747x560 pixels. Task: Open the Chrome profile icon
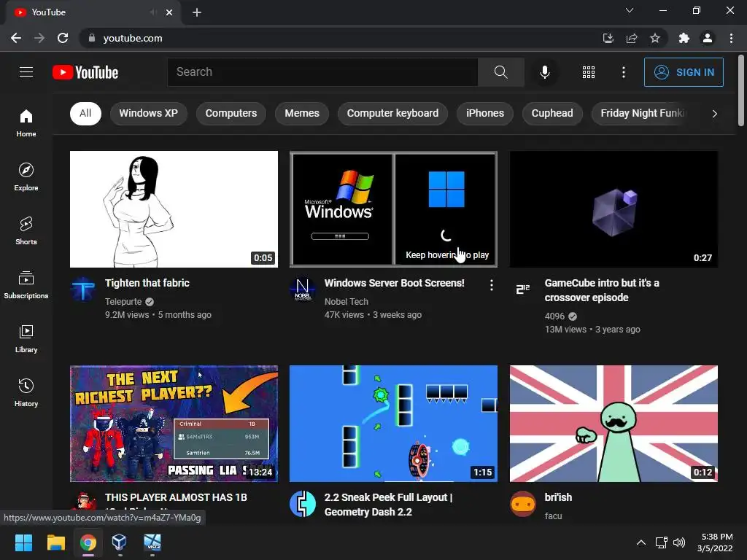(708, 38)
